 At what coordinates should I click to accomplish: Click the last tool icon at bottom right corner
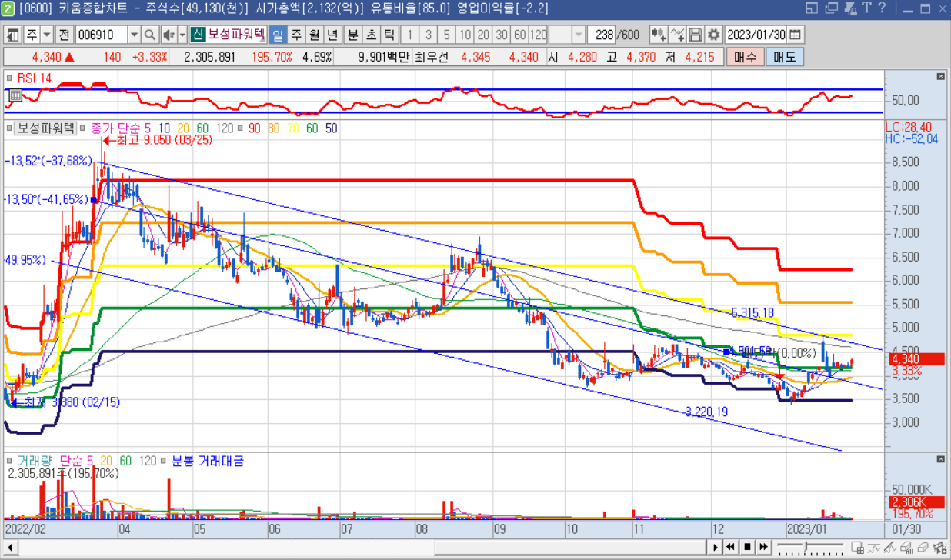pos(939,547)
